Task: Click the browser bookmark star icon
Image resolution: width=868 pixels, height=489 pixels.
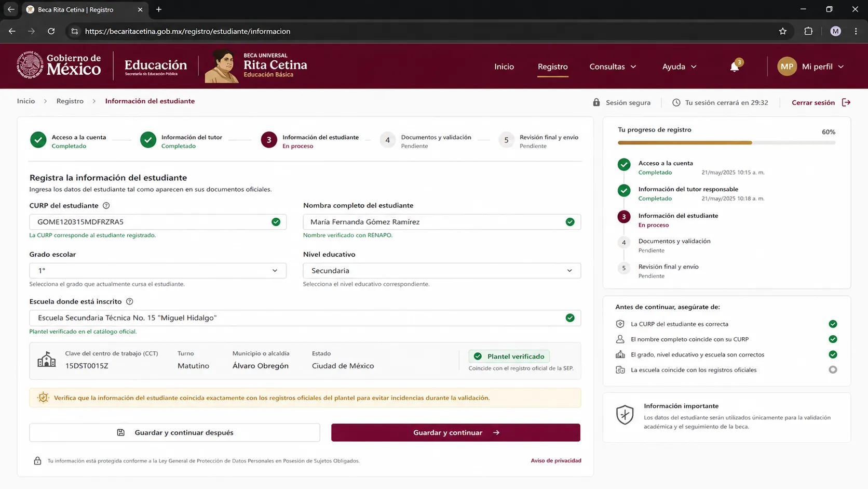Action: (783, 31)
